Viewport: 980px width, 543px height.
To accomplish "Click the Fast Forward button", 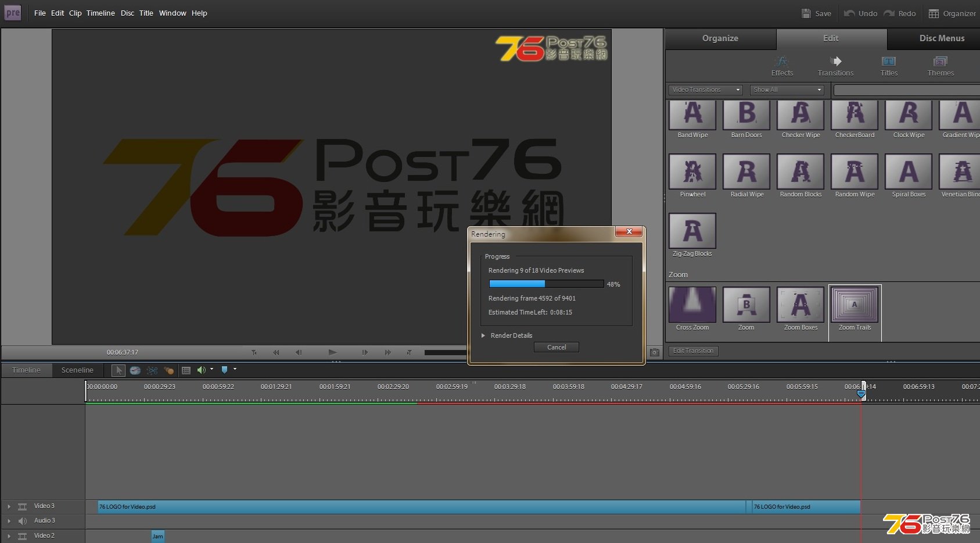I will pyautogui.click(x=387, y=352).
